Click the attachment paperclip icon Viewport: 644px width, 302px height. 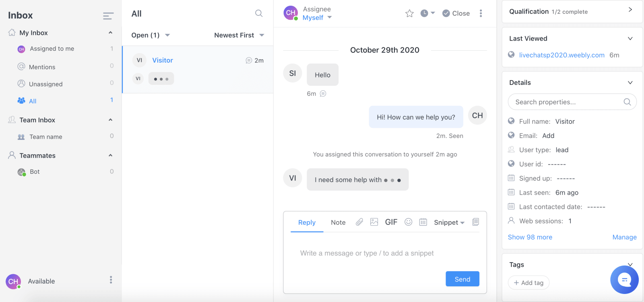click(359, 222)
